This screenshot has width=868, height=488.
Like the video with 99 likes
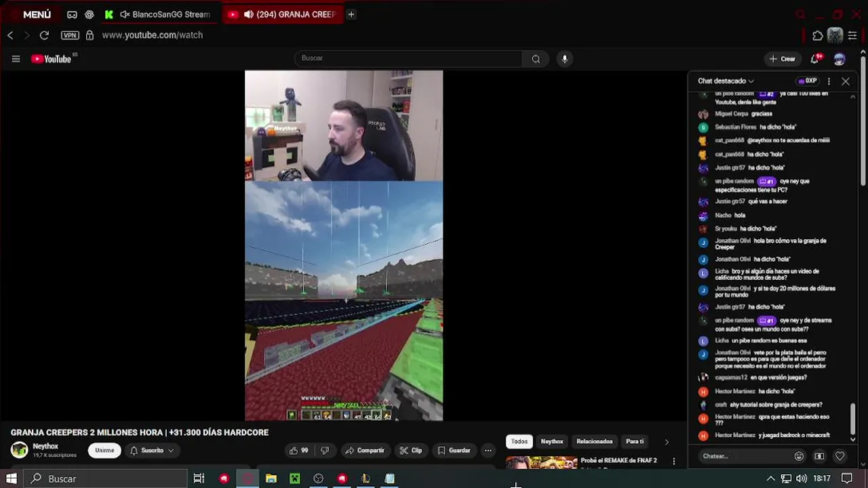tap(299, 450)
